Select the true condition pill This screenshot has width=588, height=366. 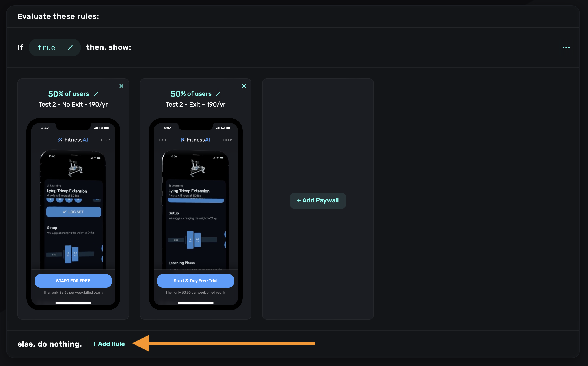tap(46, 47)
